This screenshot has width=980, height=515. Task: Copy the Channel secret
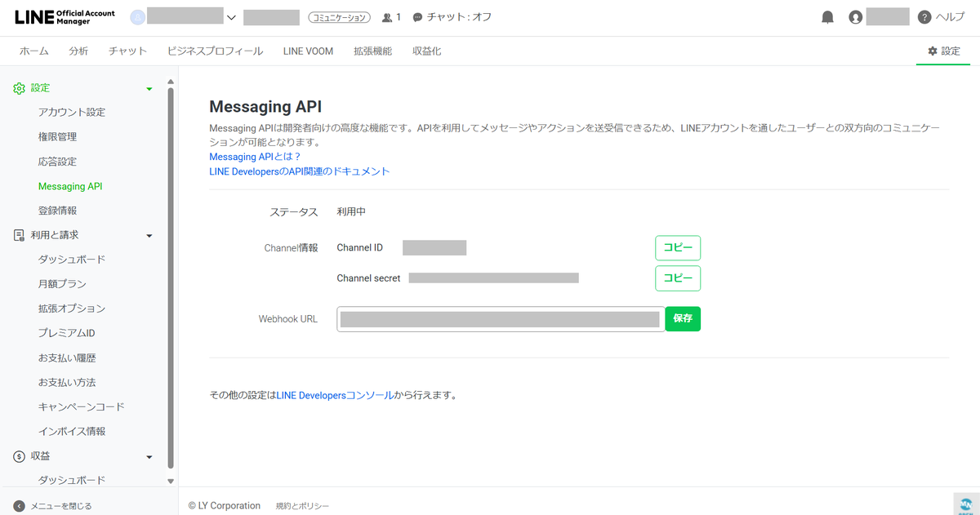(x=678, y=278)
